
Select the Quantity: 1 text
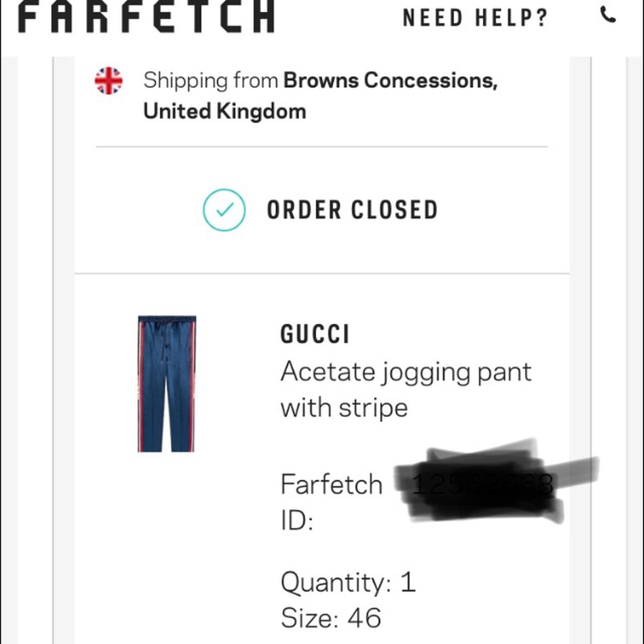348,582
